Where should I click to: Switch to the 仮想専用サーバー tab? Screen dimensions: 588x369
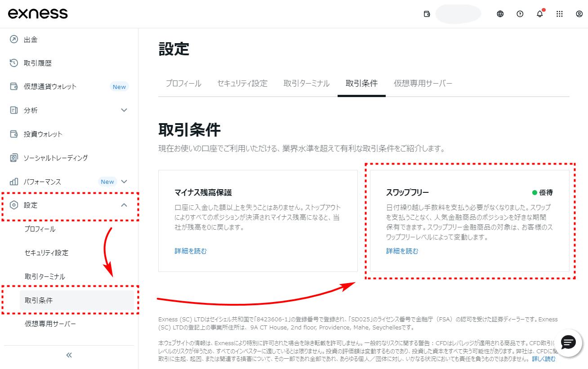click(x=423, y=84)
